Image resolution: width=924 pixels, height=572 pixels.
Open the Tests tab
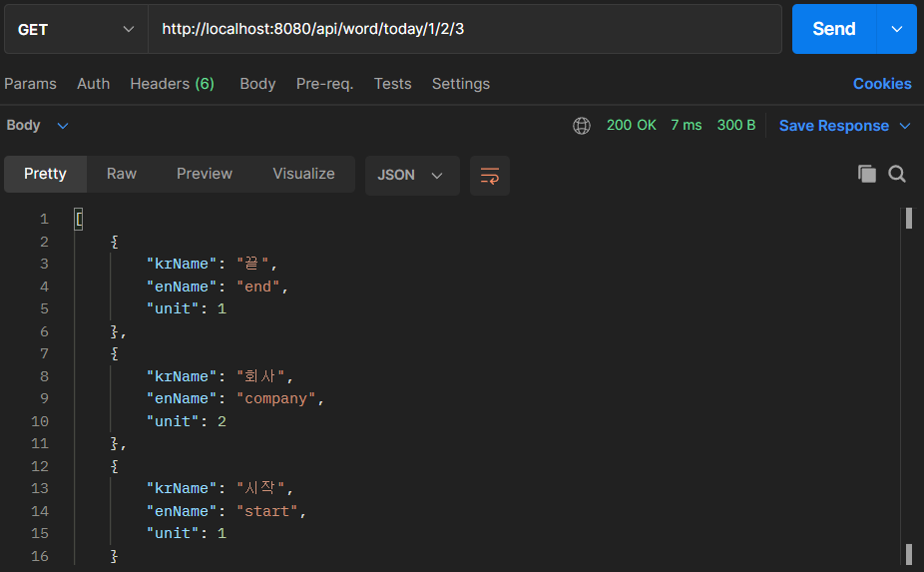pos(392,84)
